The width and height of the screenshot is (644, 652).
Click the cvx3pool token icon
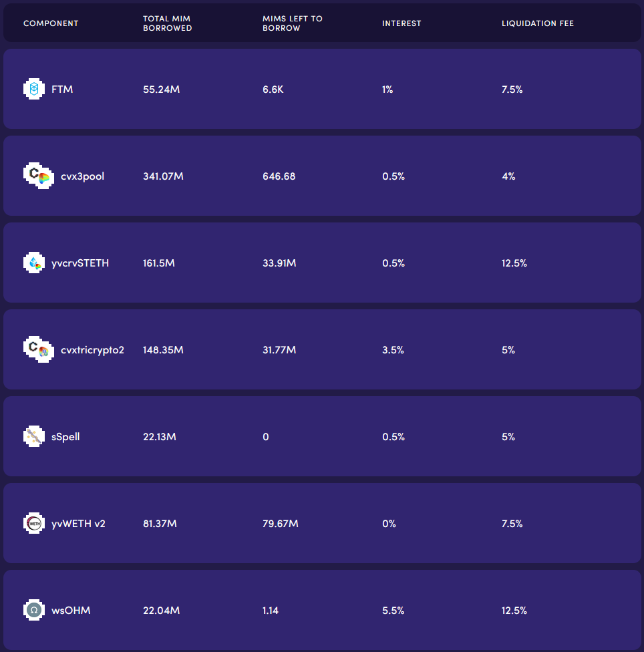(x=37, y=176)
